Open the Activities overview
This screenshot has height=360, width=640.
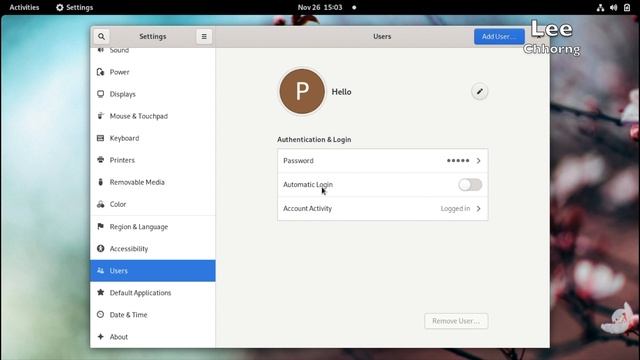coord(24,7)
